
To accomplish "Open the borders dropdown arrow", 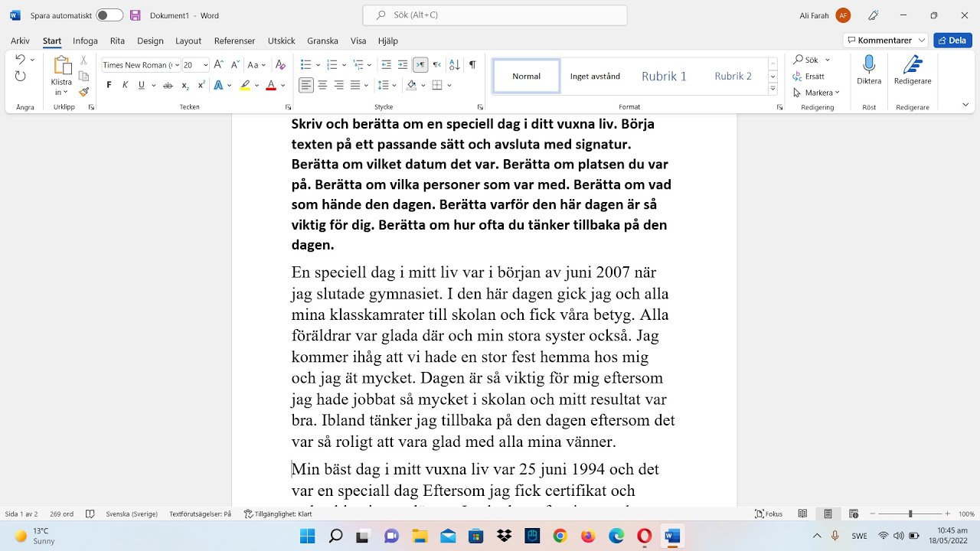I will click(449, 85).
